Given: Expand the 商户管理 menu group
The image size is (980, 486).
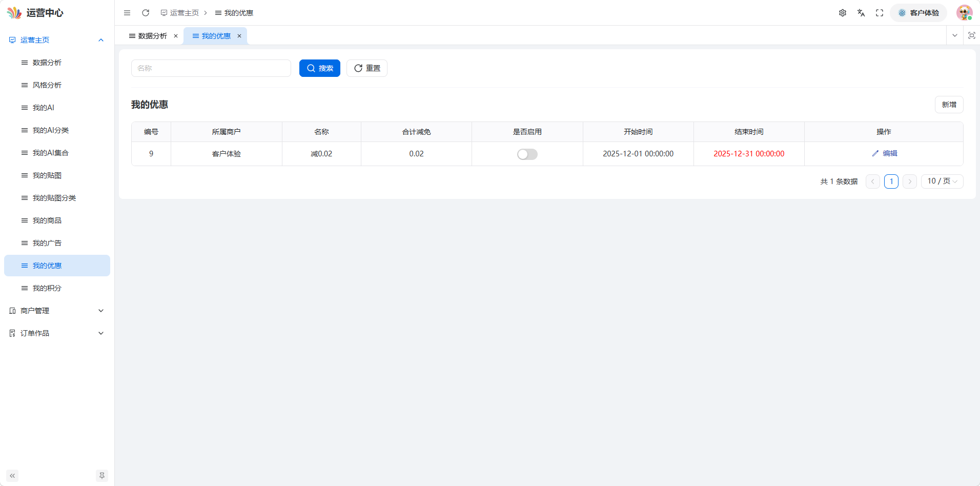Looking at the screenshot, I should click(57, 311).
